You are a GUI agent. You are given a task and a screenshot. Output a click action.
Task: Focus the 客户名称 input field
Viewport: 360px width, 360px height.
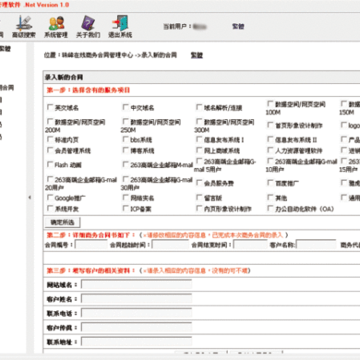tap(316, 245)
